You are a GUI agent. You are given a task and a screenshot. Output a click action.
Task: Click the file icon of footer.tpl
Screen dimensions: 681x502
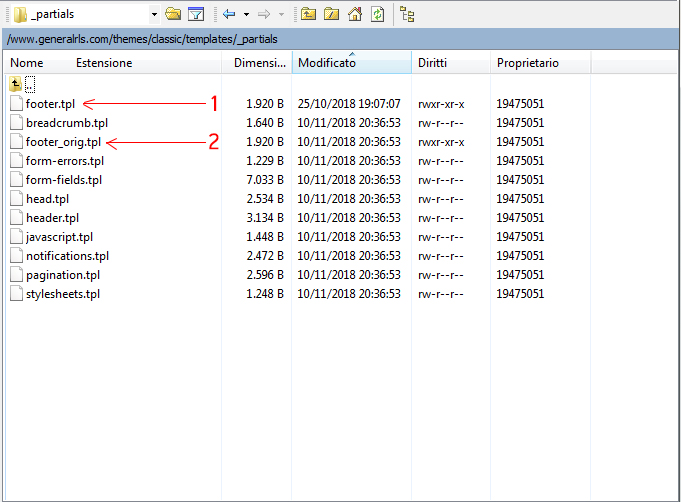coord(17,103)
